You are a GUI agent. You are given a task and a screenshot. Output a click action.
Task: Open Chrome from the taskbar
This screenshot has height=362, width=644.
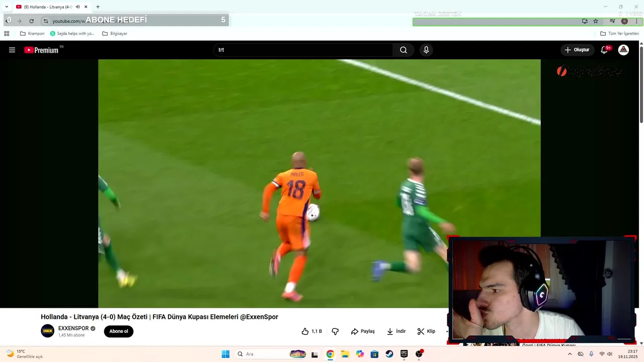click(330, 354)
